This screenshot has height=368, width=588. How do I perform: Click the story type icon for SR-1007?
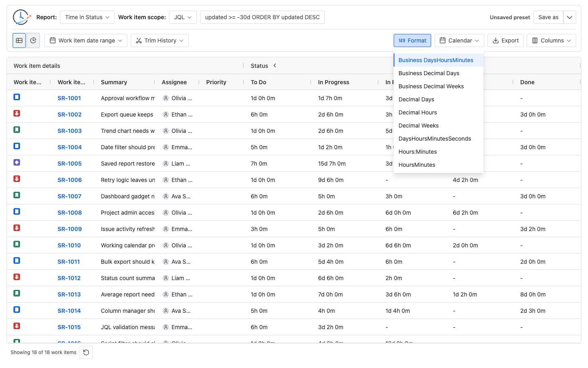tap(17, 195)
